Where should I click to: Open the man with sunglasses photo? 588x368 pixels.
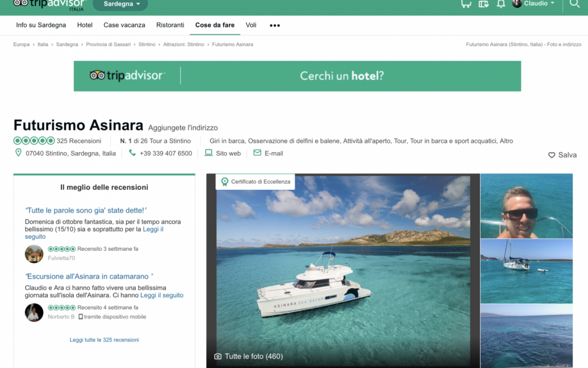click(x=526, y=206)
